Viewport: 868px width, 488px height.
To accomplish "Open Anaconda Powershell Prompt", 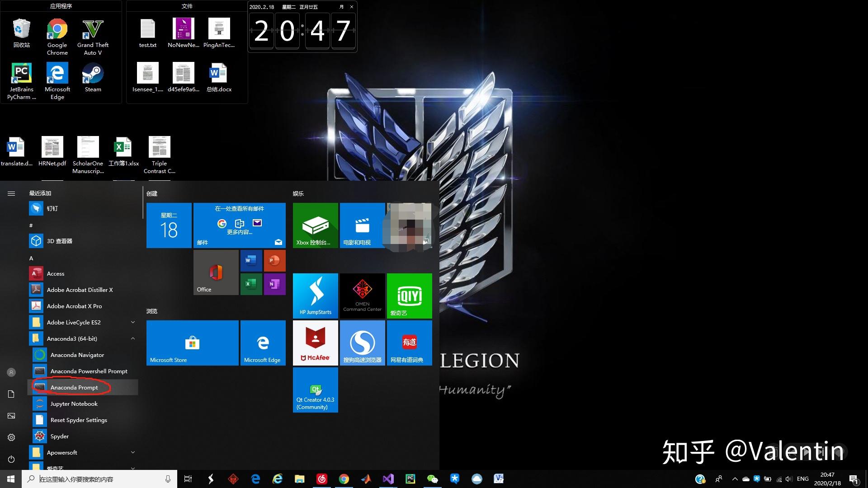I will [x=83, y=371].
